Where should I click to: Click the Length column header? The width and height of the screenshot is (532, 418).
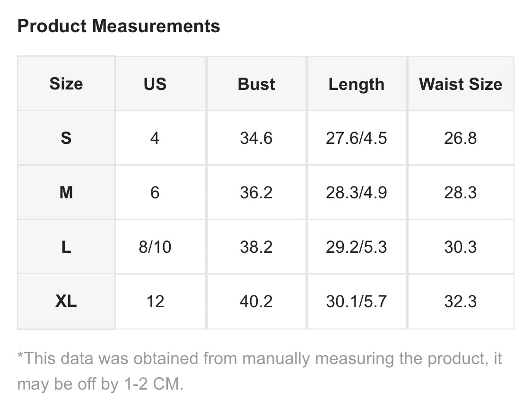click(357, 83)
